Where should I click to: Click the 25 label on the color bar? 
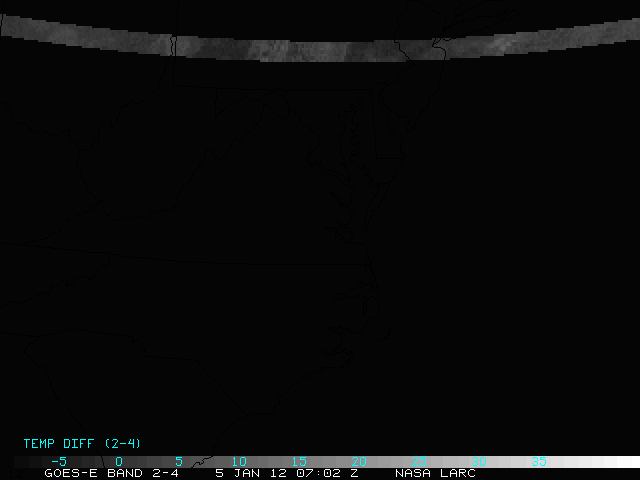click(x=419, y=462)
